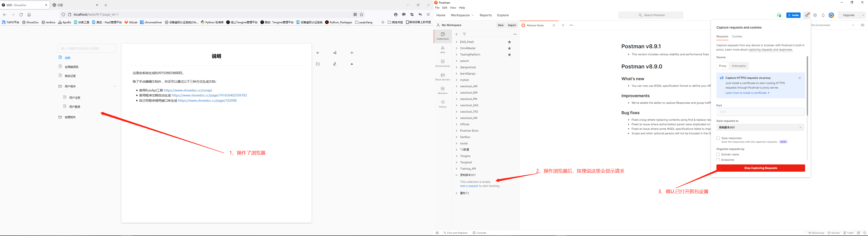868x236 pixels.
Task: Reload the browser page
Action: click(x=21, y=14)
